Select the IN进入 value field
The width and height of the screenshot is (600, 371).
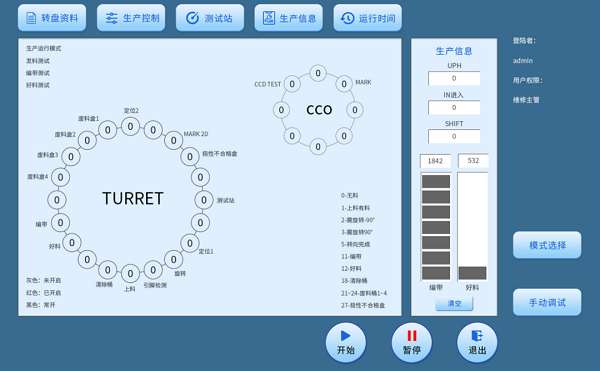(454, 107)
